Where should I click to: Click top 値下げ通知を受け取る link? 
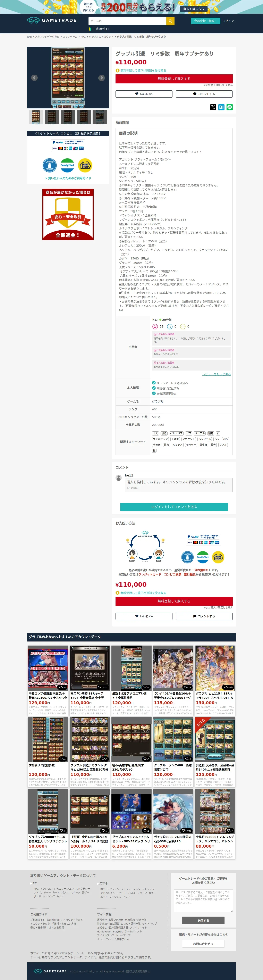[143, 70]
